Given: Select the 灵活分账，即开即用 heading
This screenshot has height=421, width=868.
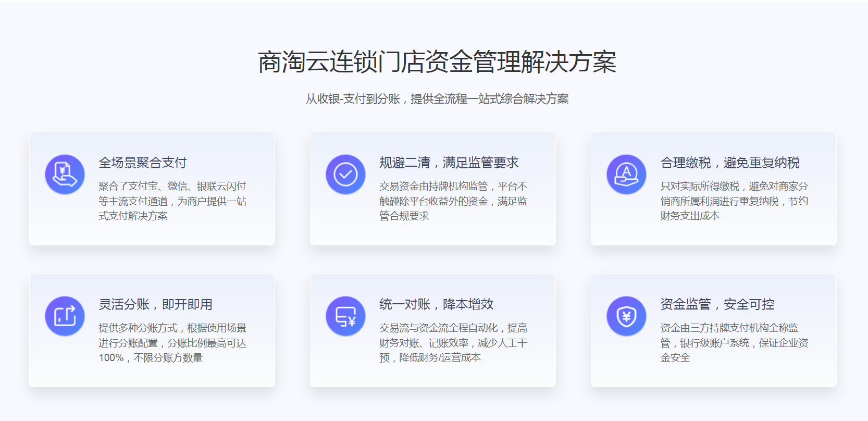Looking at the screenshot, I should pos(155,305).
